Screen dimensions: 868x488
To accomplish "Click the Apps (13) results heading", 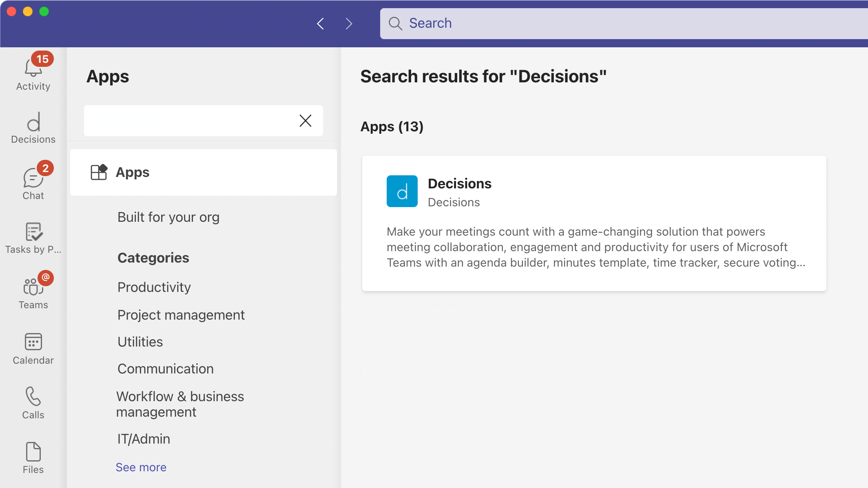I will tap(392, 127).
